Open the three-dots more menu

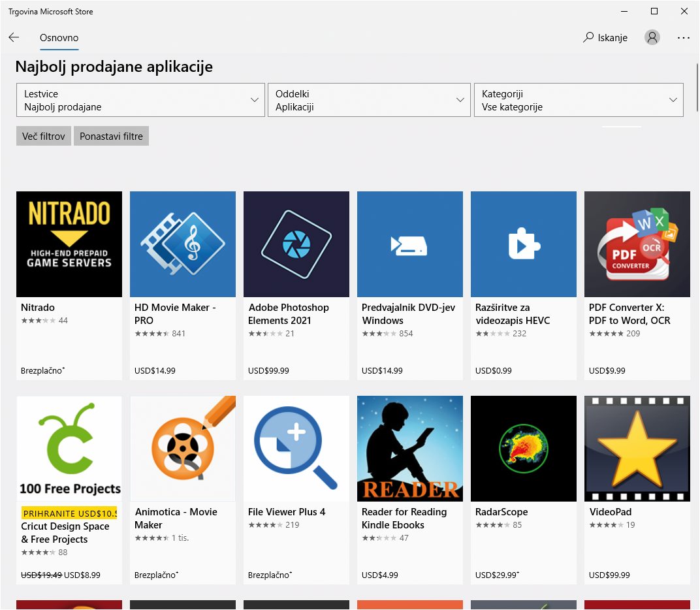point(684,38)
